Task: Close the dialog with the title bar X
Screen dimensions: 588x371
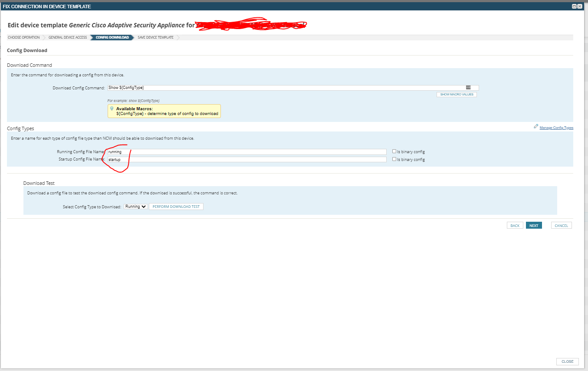Action: pyautogui.click(x=580, y=6)
